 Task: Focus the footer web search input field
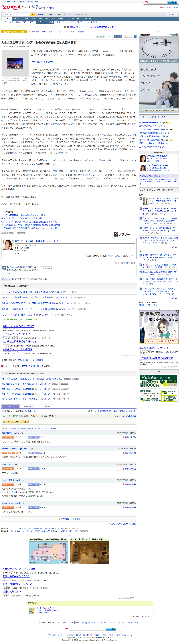click(87, 629)
